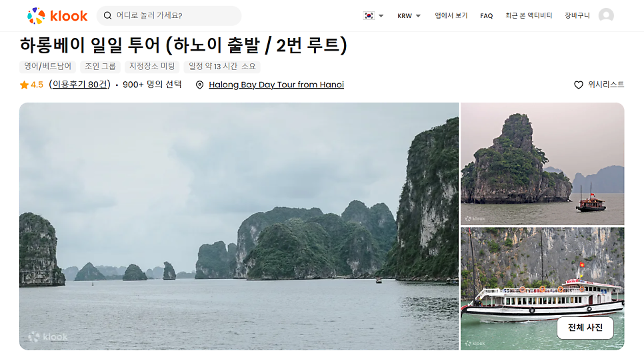Click the heart wishlist icon

pos(578,85)
